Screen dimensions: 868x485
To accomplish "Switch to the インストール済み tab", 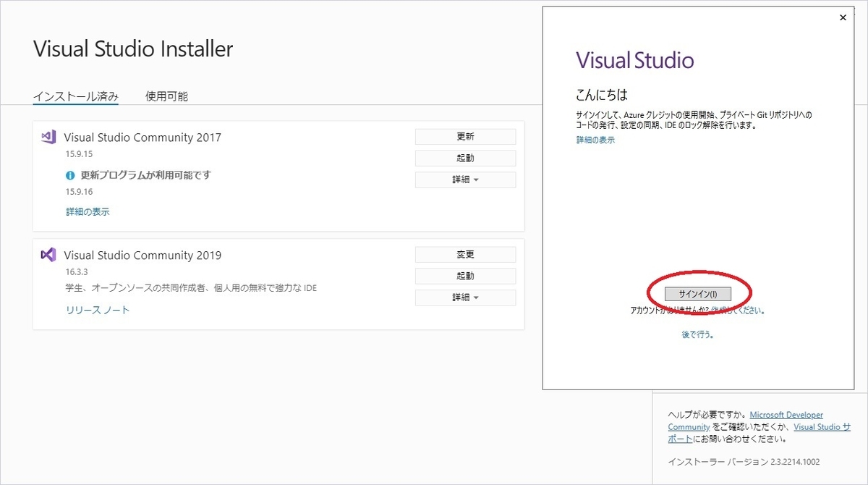I will [76, 96].
